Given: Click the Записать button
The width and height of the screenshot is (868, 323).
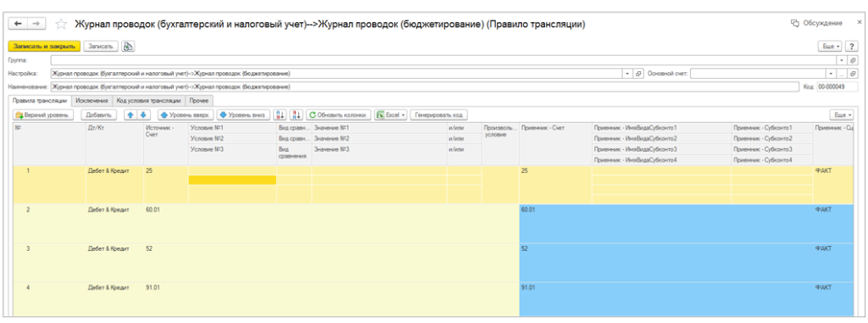Looking at the screenshot, I should click(101, 47).
